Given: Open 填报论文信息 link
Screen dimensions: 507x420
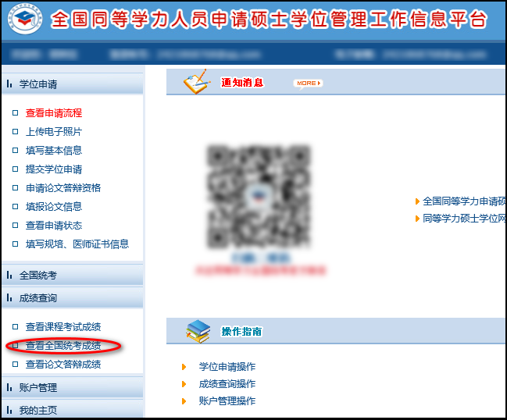Looking at the screenshot, I should click(54, 207).
